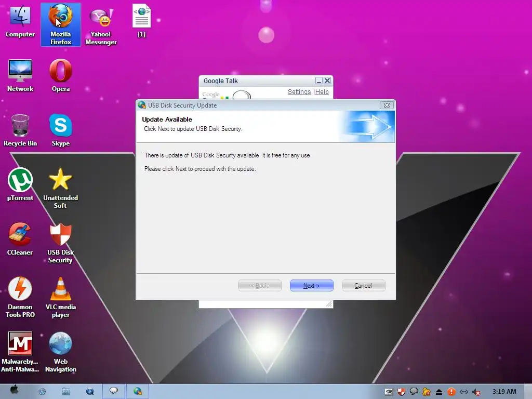The width and height of the screenshot is (532, 399).
Task: Switch to USB Disk Security Update taskbar button
Action: [x=137, y=391]
